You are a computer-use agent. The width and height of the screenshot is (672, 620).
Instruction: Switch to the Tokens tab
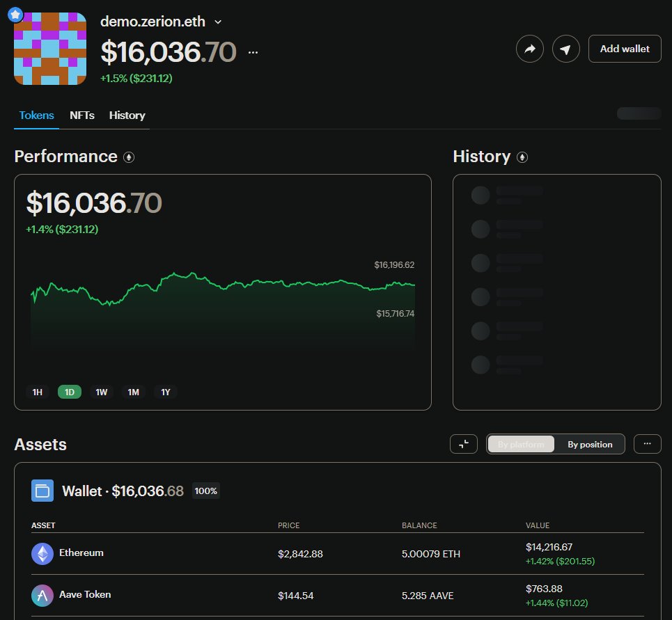click(36, 116)
